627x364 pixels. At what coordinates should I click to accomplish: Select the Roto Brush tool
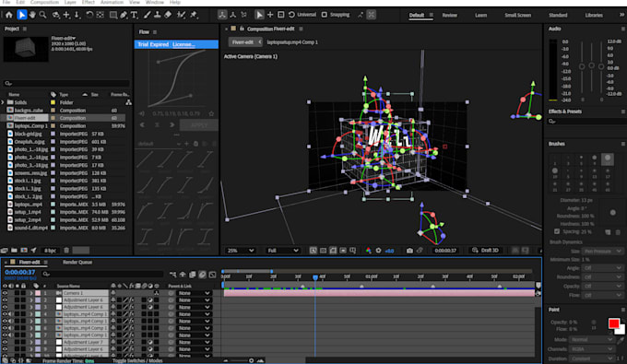[181, 15]
